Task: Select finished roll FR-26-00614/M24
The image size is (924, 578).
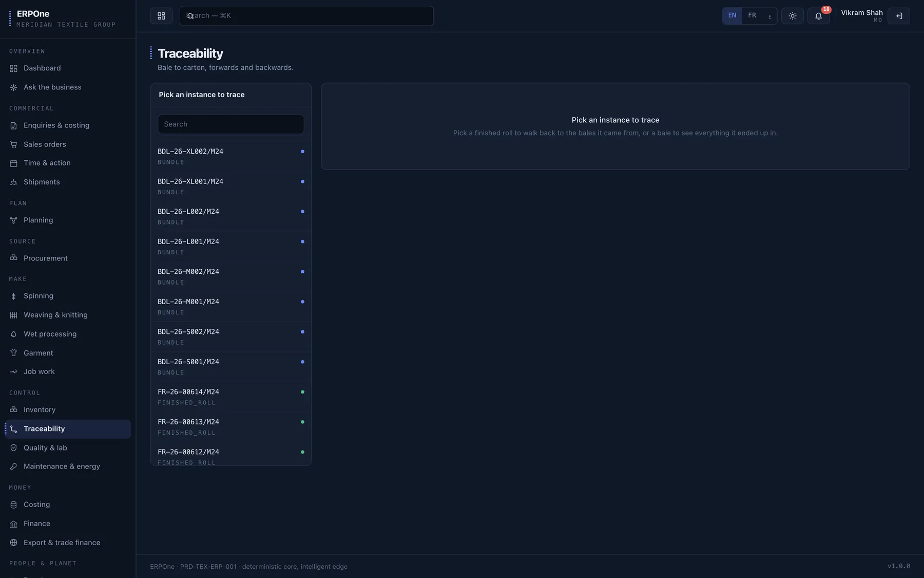Action: pyautogui.click(x=230, y=397)
